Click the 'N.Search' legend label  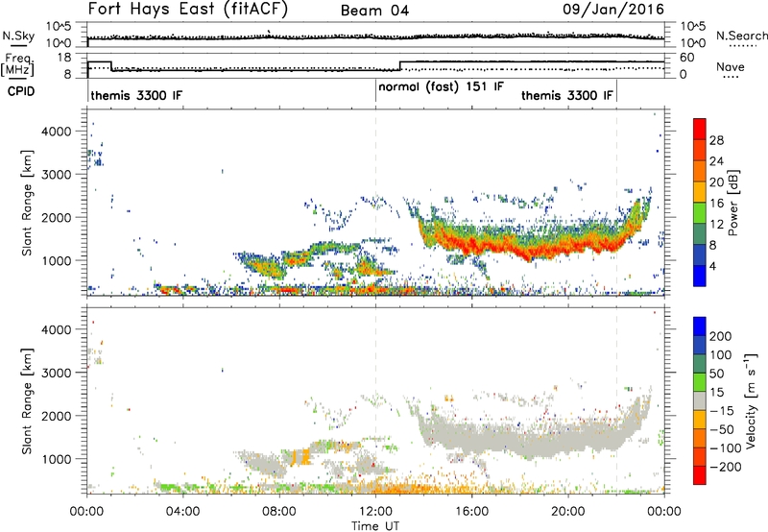(x=741, y=36)
